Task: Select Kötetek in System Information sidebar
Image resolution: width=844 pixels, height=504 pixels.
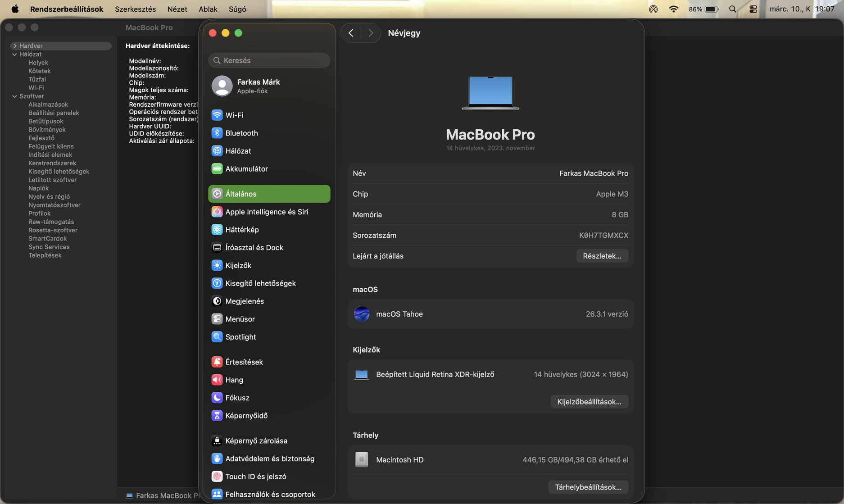Action: point(40,71)
